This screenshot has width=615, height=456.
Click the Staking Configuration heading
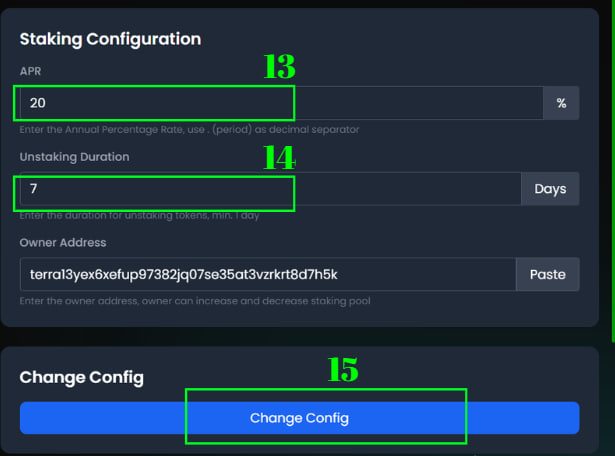[x=110, y=39]
